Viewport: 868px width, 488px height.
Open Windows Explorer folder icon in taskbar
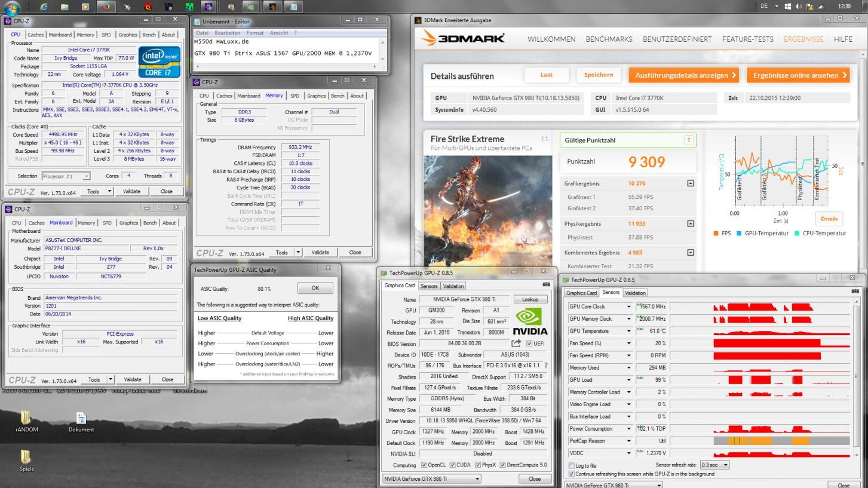point(65,7)
